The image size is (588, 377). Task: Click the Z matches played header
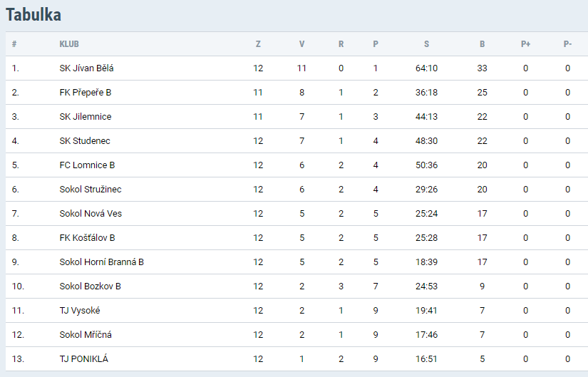[258, 44]
